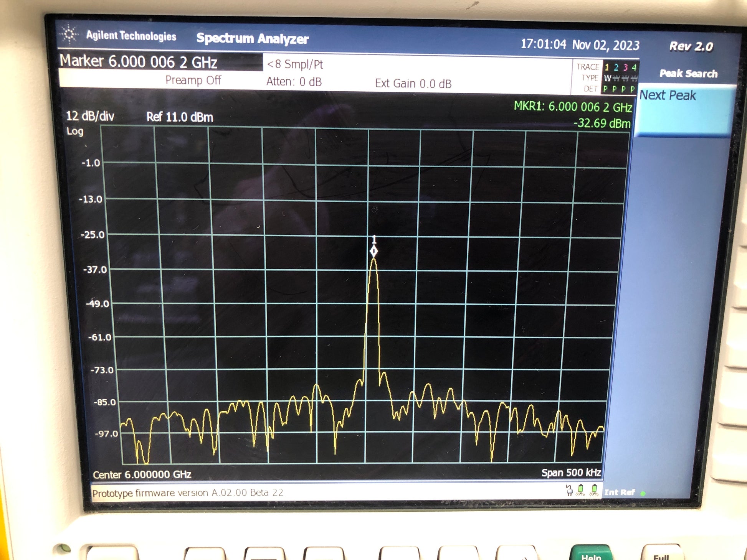The height and width of the screenshot is (560, 747).
Task: Select cyan trace 2 indicator
Action: [616, 68]
